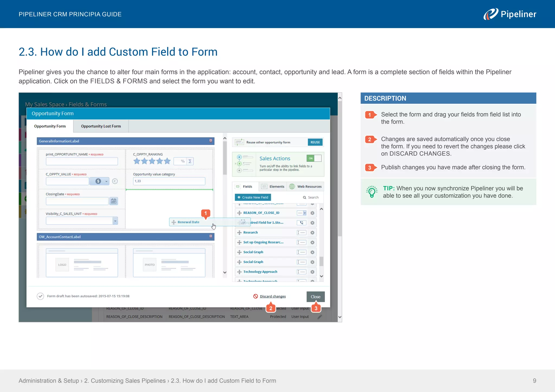
Task: Switch to the Opportunity Lost Form tab
Action: tap(101, 126)
